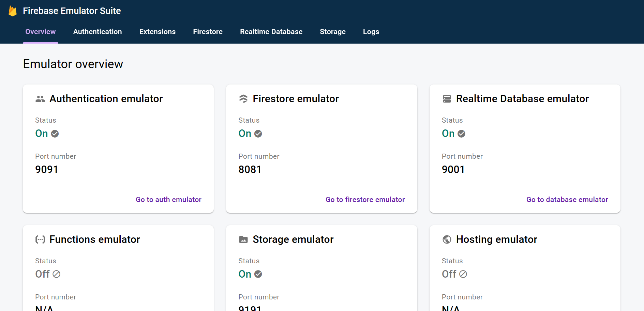Click the Storage emulator card title
Screen dimensions: 644x311
(x=293, y=239)
